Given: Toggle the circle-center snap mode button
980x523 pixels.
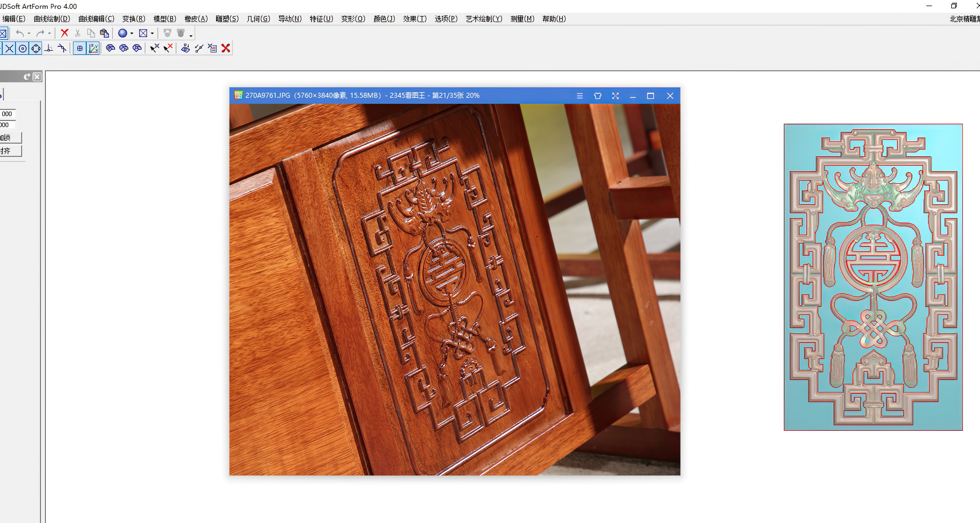Looking at the screenshot, I should [22, 48].
